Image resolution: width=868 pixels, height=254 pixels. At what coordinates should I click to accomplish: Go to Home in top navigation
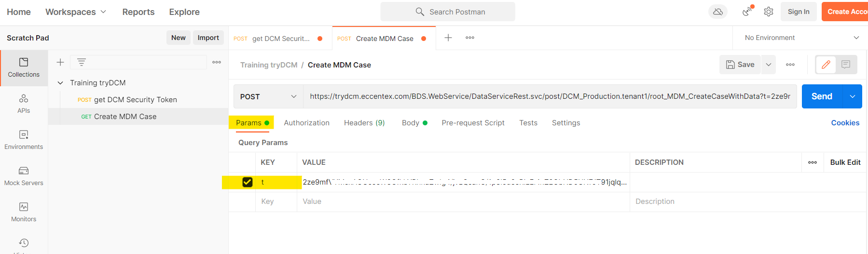coord(19,12)
